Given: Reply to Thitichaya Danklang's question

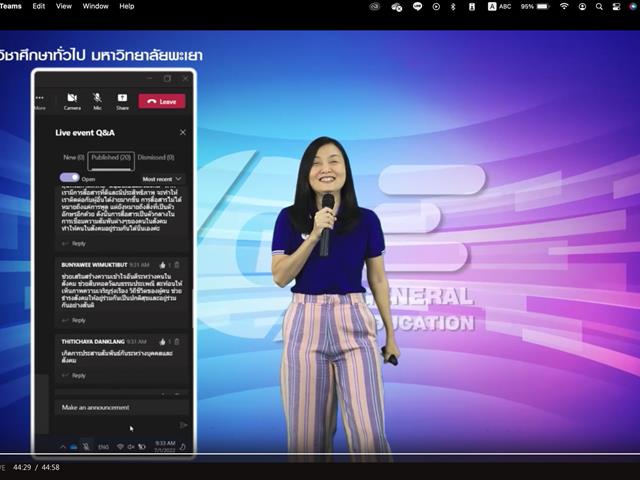Looking at the screenshot, I should pos(74,376).
